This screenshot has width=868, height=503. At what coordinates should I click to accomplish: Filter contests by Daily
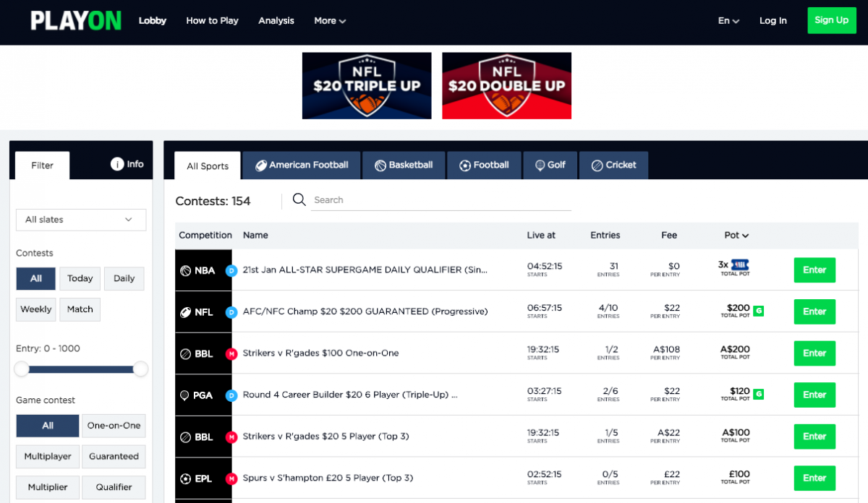click(x=124, y=278)
